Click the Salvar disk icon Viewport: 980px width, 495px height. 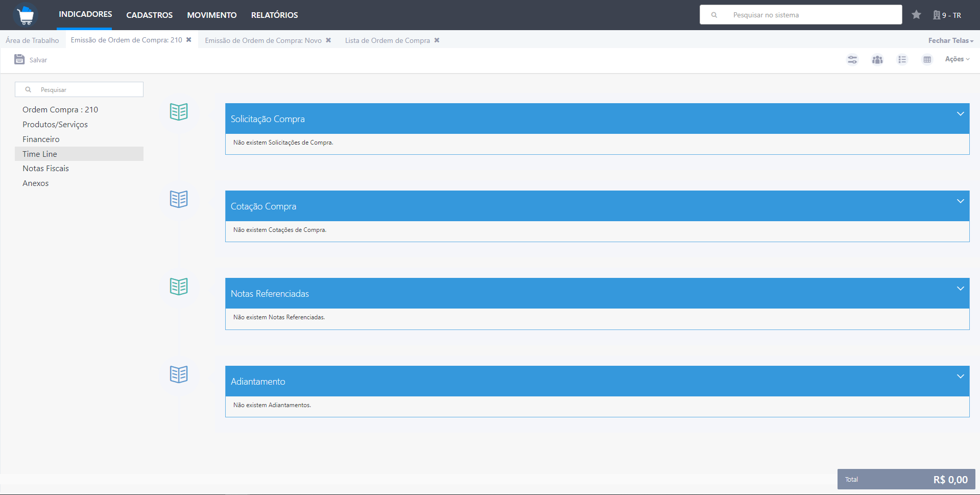click(19, 59)
